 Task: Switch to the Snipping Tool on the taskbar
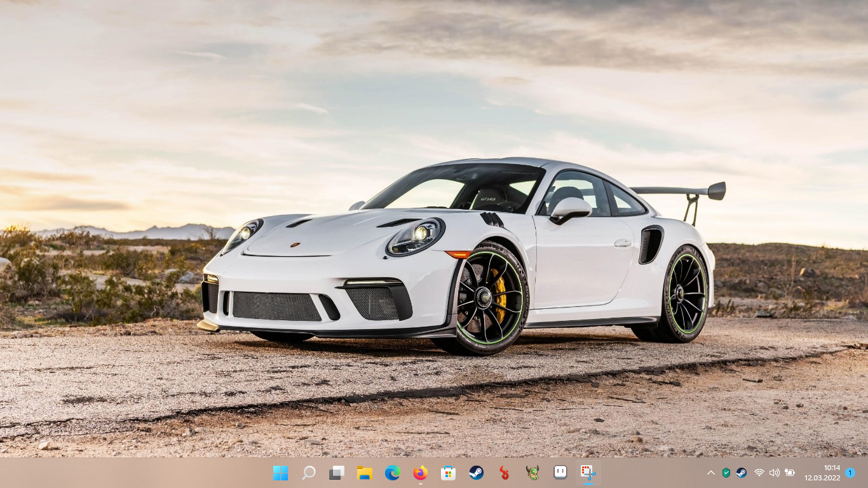[x=588, y=473]
